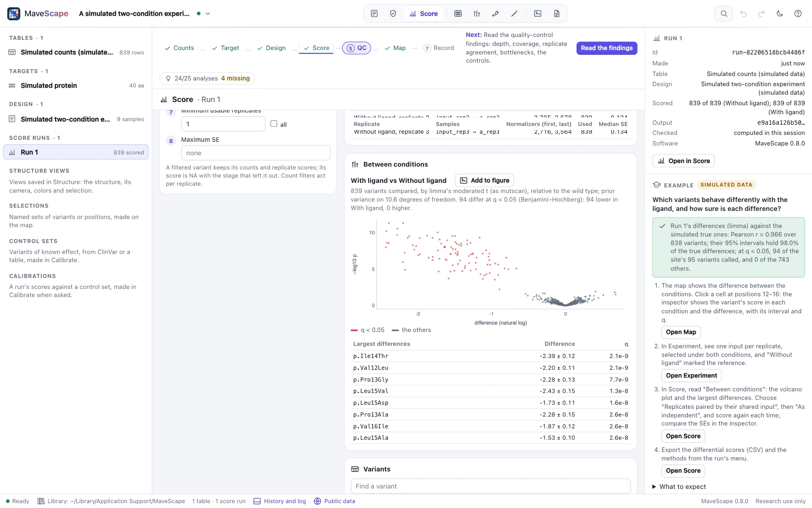Open History and log link

(x=280, y=501)
